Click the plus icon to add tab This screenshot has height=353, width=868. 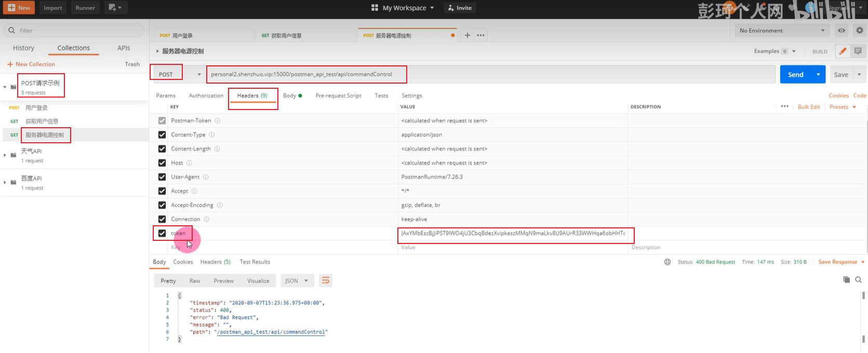467,35
